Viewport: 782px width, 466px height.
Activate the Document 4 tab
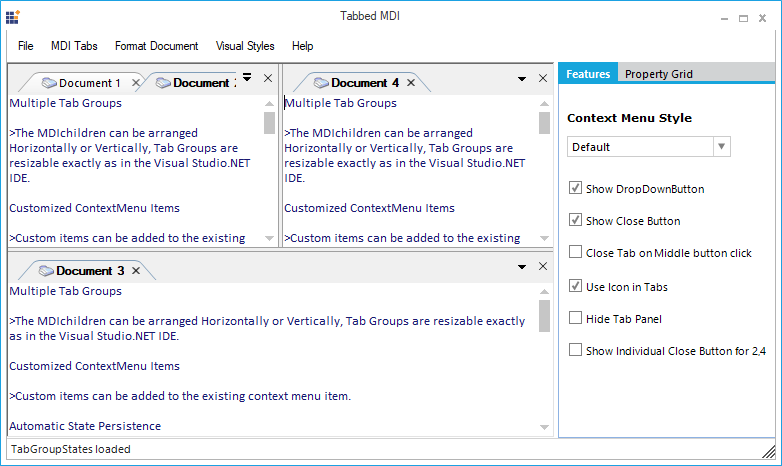click(x=365, y=83)
